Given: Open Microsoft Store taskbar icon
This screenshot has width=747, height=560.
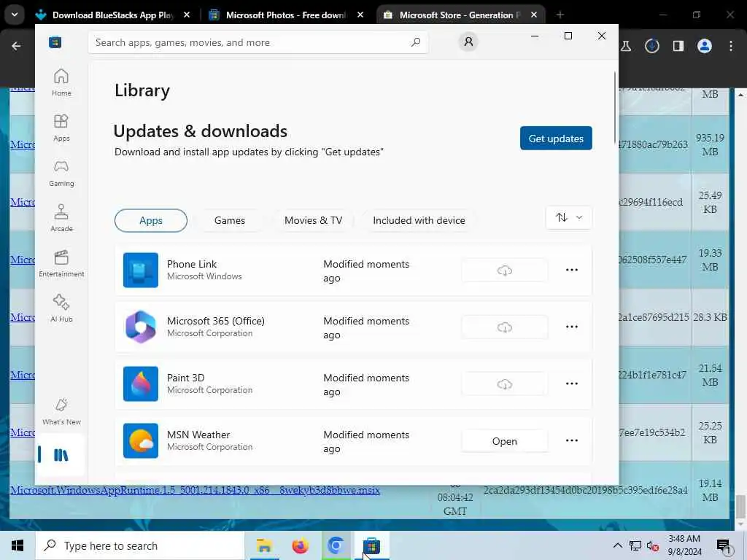Looking at the screenshot, I should (371, 545).
